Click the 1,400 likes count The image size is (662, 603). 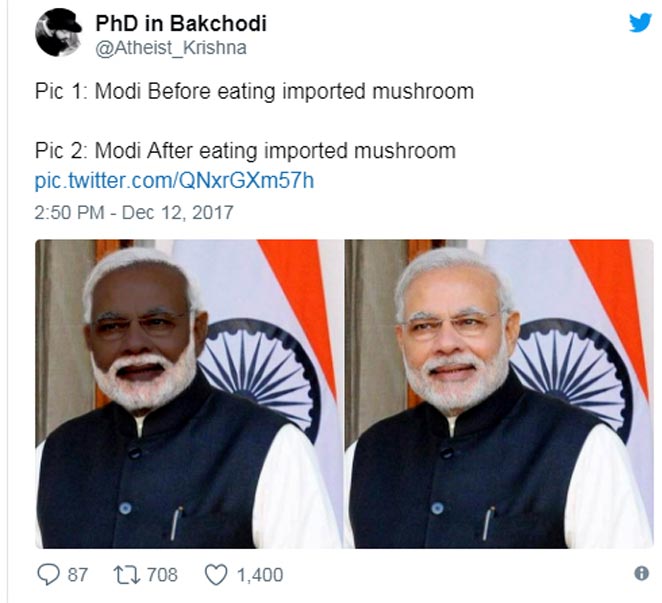coord(260,575)
